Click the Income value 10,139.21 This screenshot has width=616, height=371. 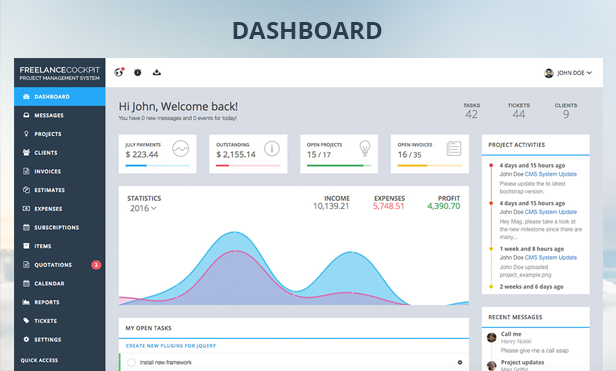(x=331, y=206)
